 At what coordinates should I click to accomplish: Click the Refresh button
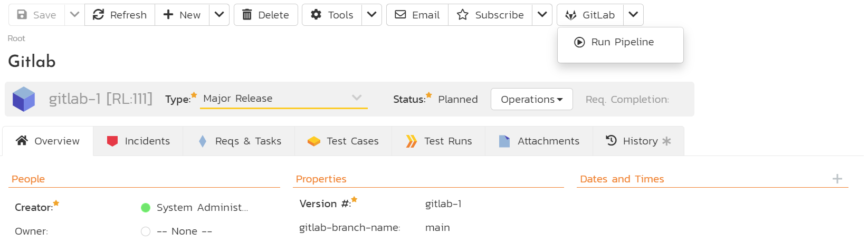[x=120, y=15]
